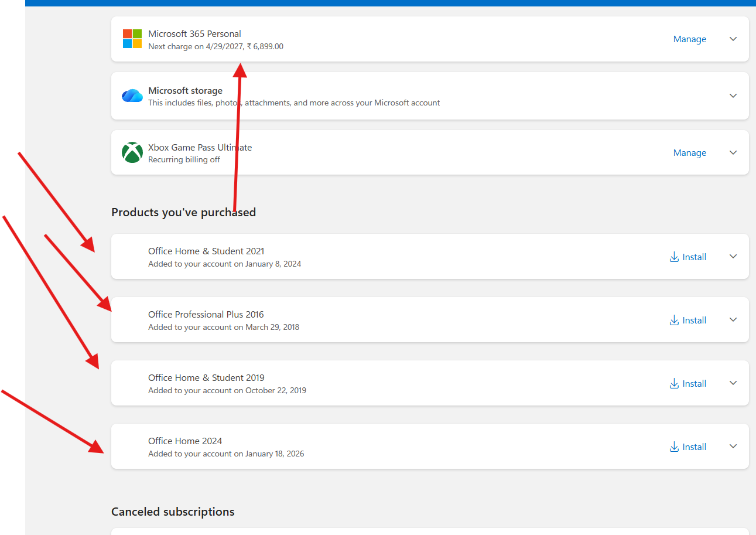The height and width of the screenshot is (535, 756).
Task: Install Office Professional Plus 2016
Action: pos(688,320)
